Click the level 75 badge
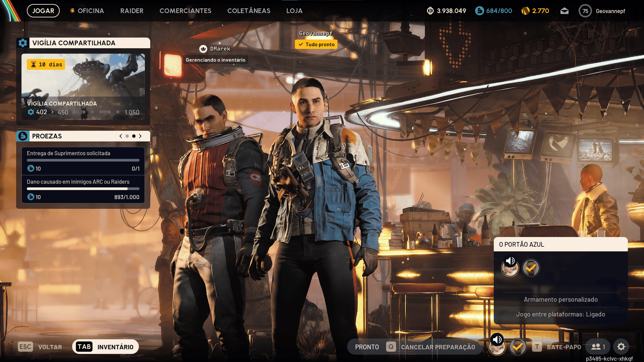Image resolution: width=644 pixels, height=362 pixels. click(x=585, y=11)
